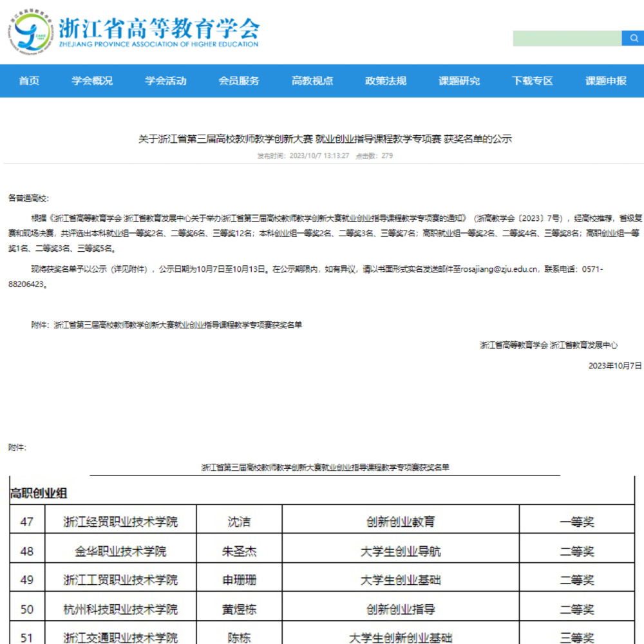This screenshot has width=644, height=644.
Task: Open the 会员服务 menu
Action: click(239, 81)
